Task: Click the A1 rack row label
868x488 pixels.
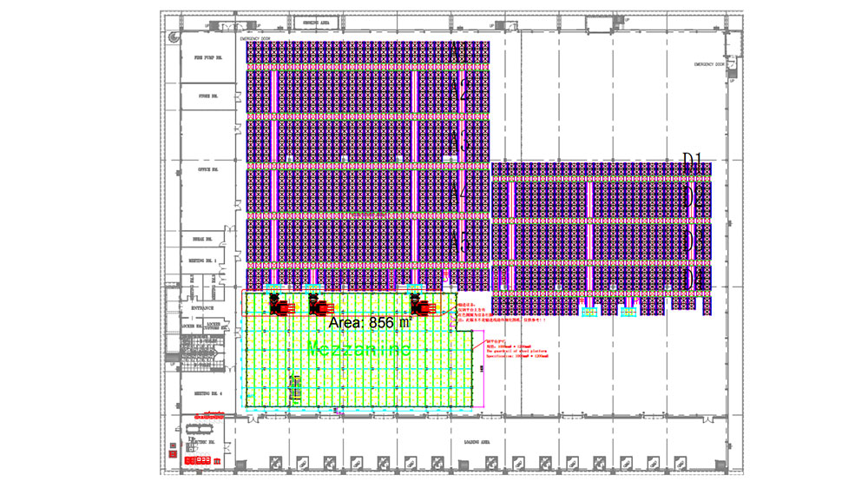Action: coord(459,51)
